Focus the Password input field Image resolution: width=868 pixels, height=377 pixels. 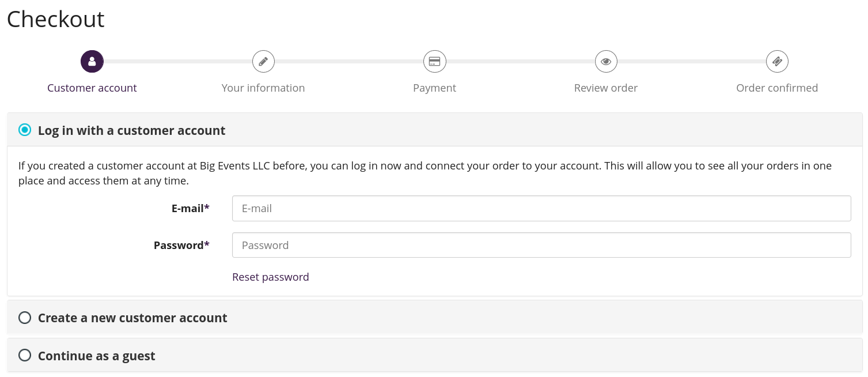[541, 245]
